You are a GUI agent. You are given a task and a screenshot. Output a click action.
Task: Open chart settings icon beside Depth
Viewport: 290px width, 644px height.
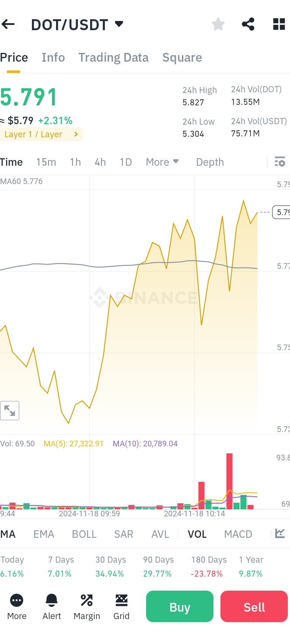tap(280, 162)
